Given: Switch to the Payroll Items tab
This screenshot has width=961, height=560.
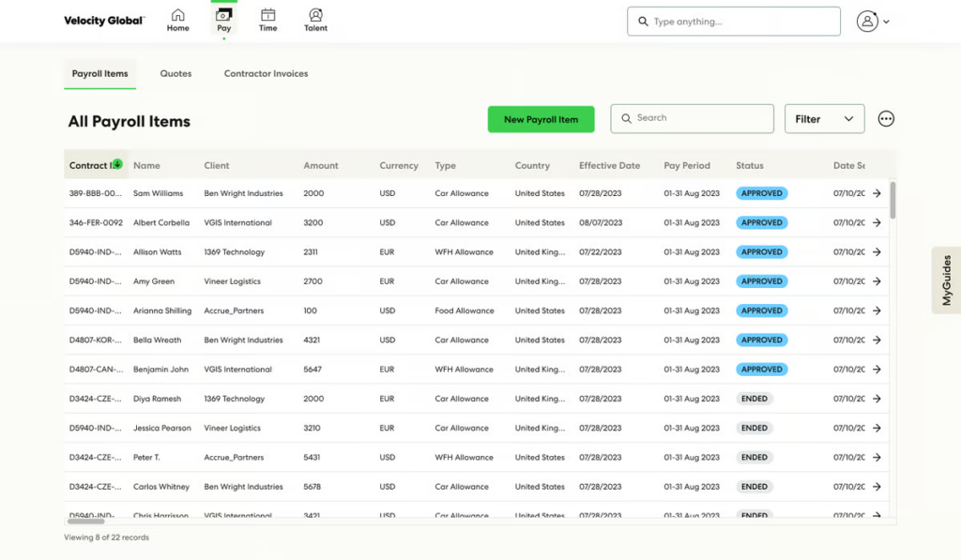Looking at the screenshot, I should pyautogui.click(x=99, y=73).
